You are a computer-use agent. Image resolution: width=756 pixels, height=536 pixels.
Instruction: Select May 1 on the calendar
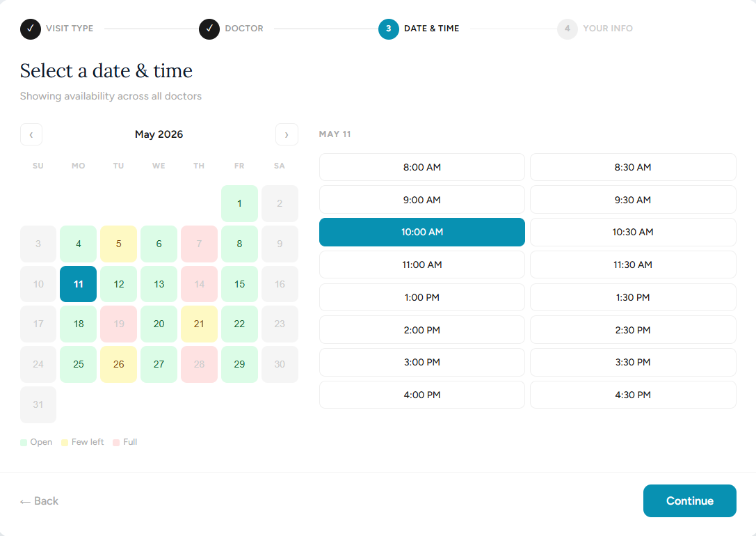(x=239, y=203)
